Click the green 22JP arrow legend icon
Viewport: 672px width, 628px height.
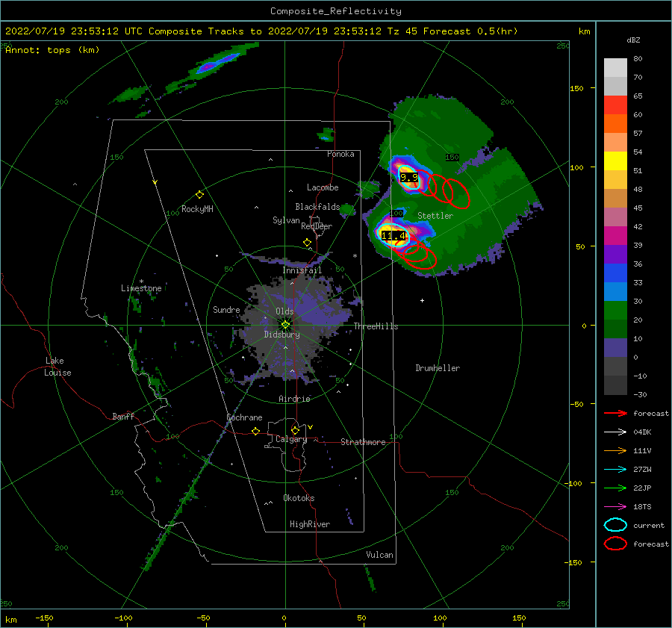click(615, 488)
